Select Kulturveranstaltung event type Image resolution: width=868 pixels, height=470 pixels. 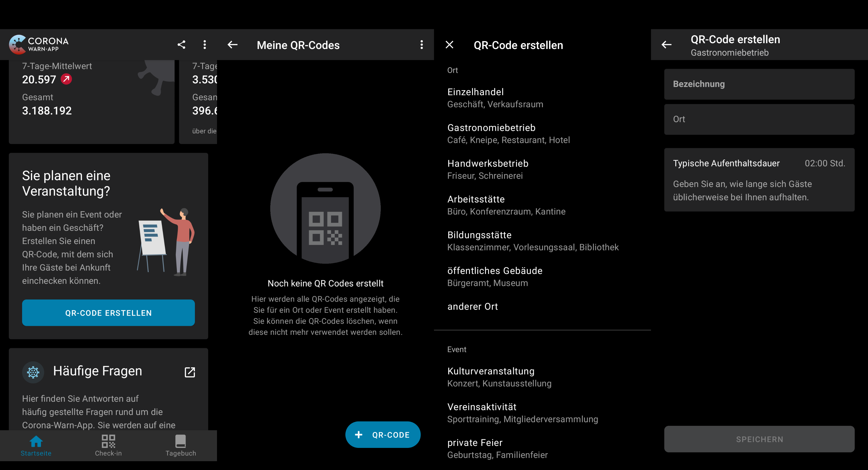pos(542,377)
